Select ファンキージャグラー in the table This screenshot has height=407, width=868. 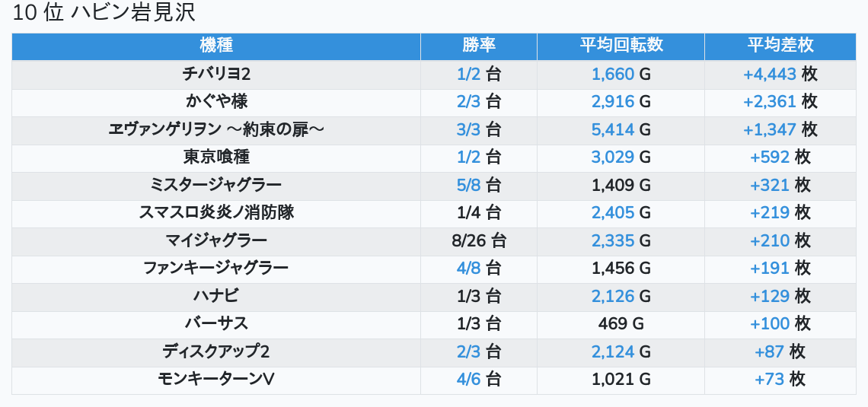pos(216,269)
